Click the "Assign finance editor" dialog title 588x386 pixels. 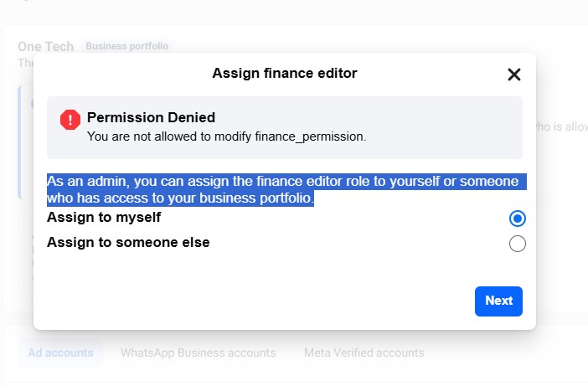(x=285, y=74)
